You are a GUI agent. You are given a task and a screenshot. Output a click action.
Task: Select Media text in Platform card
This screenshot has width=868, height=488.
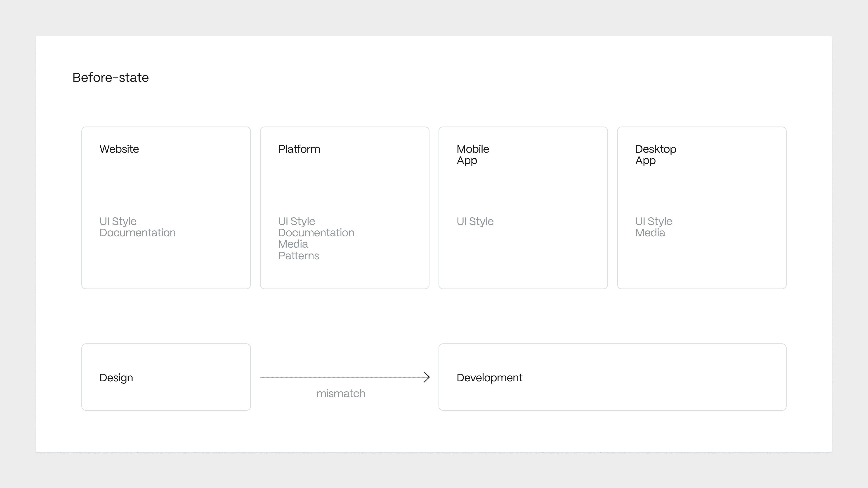coord(293,244)
